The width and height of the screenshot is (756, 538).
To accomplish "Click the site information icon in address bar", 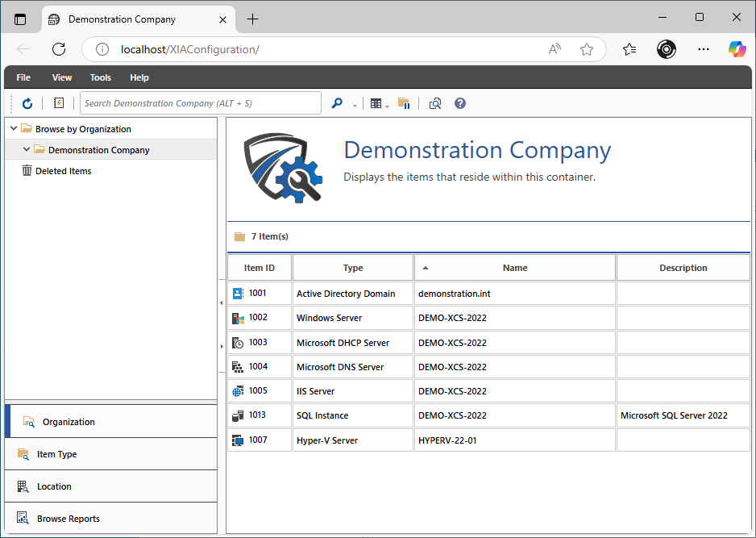I will coord(102,49).
